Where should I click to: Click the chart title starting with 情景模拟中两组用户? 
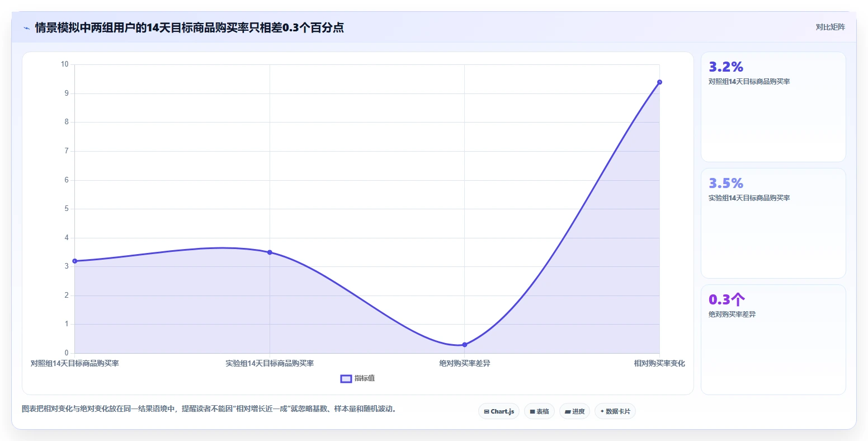(190, 28)
